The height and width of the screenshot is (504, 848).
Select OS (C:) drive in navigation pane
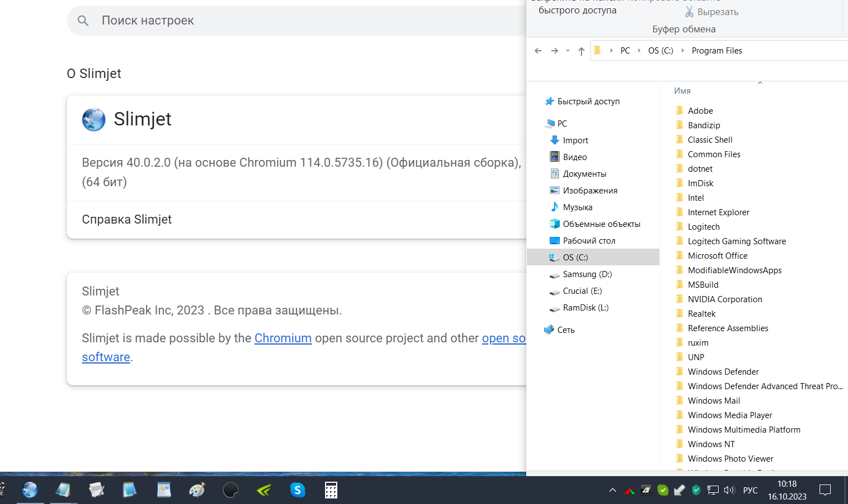593,258
